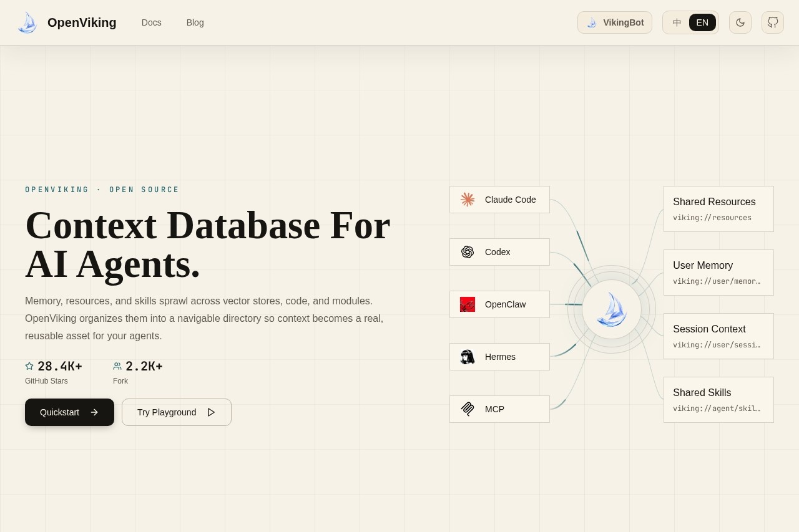The image size is (799, 532).
Task: Open the GitHub repository icon
Action: 773,22
